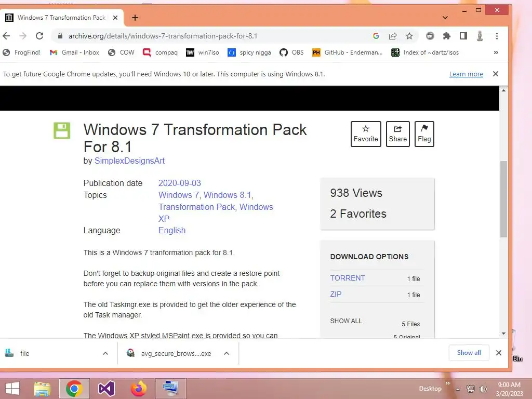Open the win7iso bookmark
The width and height of the screenshot is (532, 399).
pos(203,52)
